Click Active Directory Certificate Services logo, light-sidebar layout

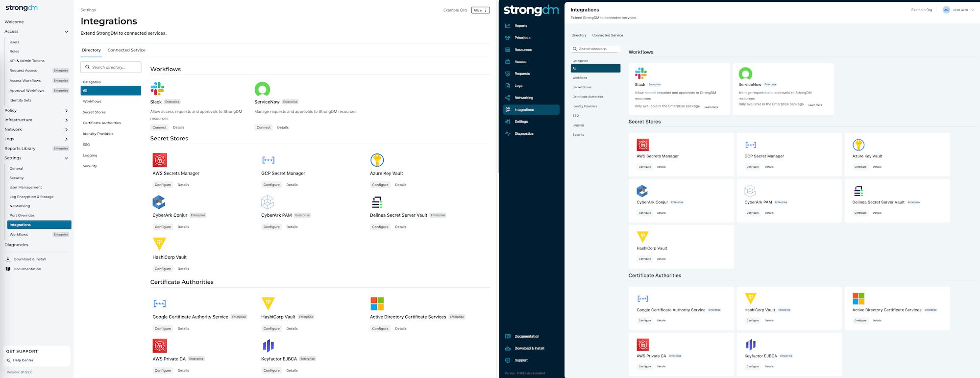pos(377,303)
